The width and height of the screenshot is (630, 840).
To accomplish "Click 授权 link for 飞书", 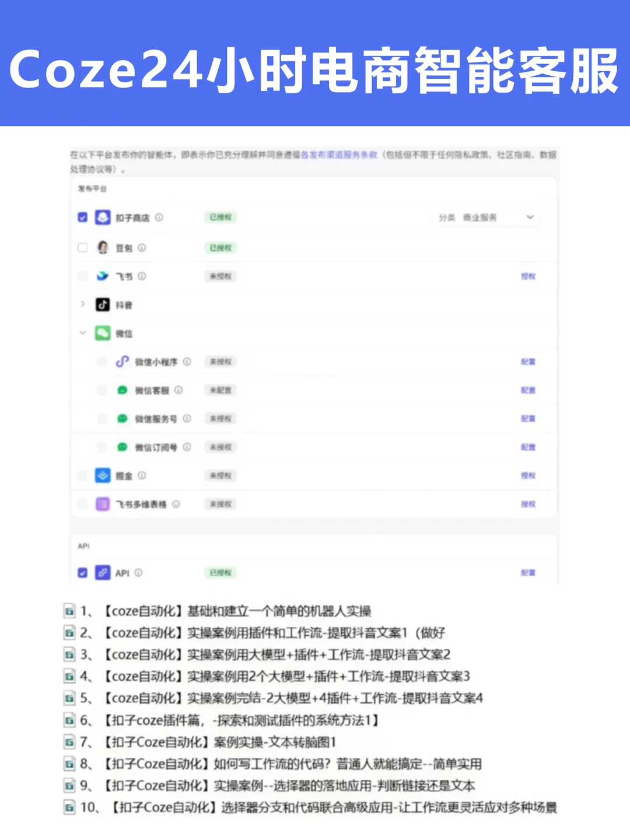I will [x=528, y=276].
